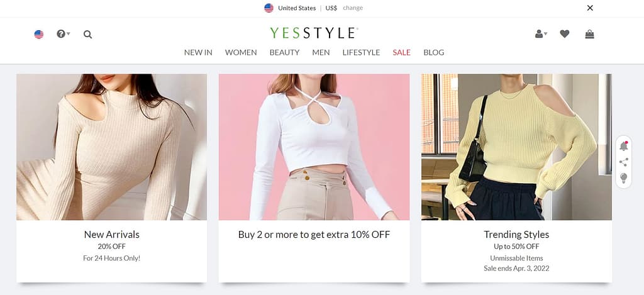Click the 'change' country link

pyautogui.click(x=353, y=8)
